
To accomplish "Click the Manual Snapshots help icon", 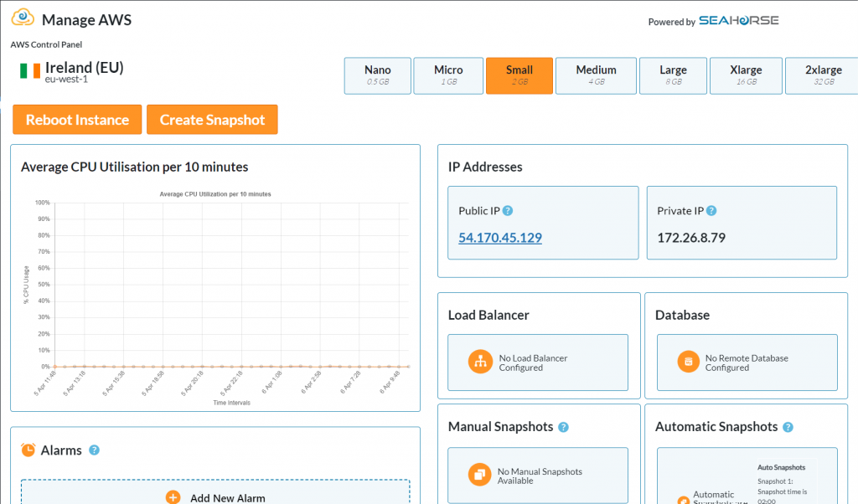I will pos(564,427).
